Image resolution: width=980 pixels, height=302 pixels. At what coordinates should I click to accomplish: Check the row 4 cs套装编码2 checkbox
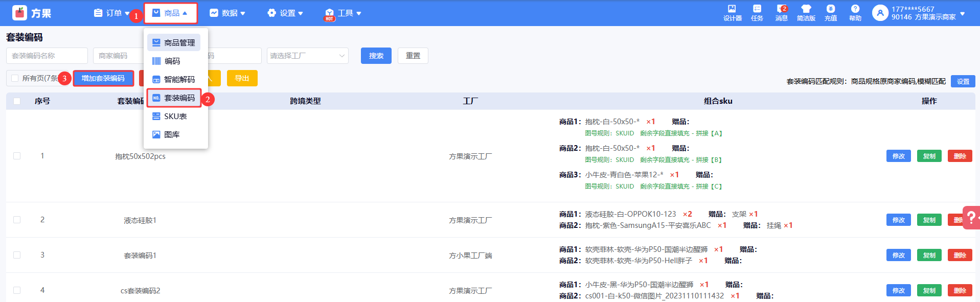(17, 290)
